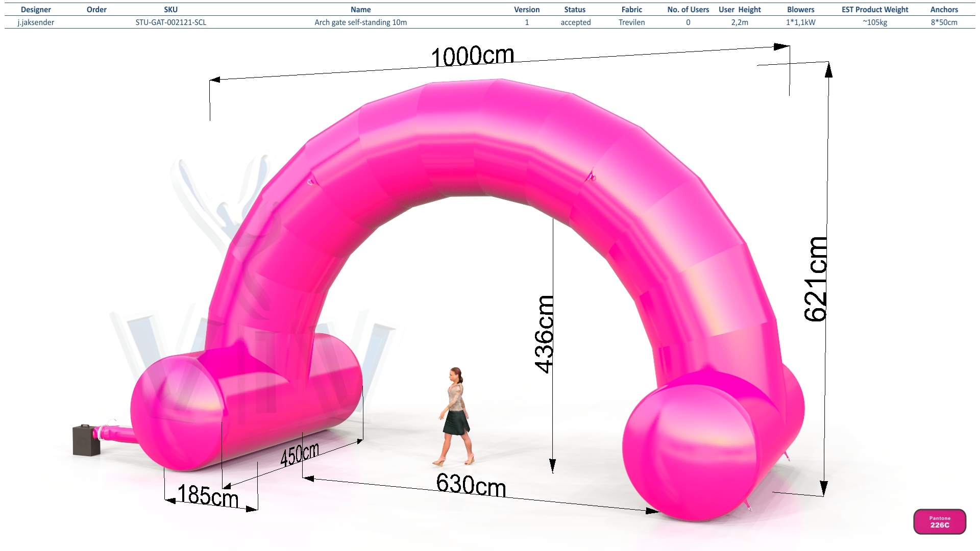Select version value 1
This screenshot has width=980, height=551.
coord(527,22)
